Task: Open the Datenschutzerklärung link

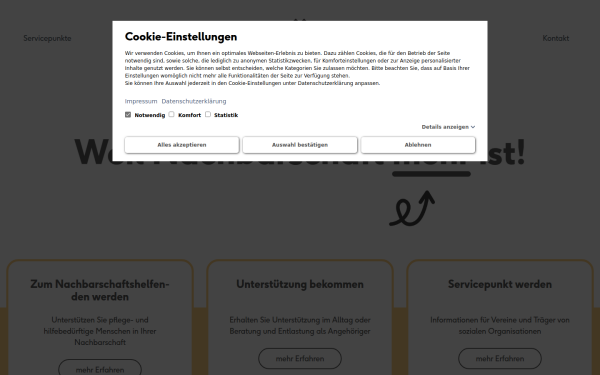Action: coord(194,101)
